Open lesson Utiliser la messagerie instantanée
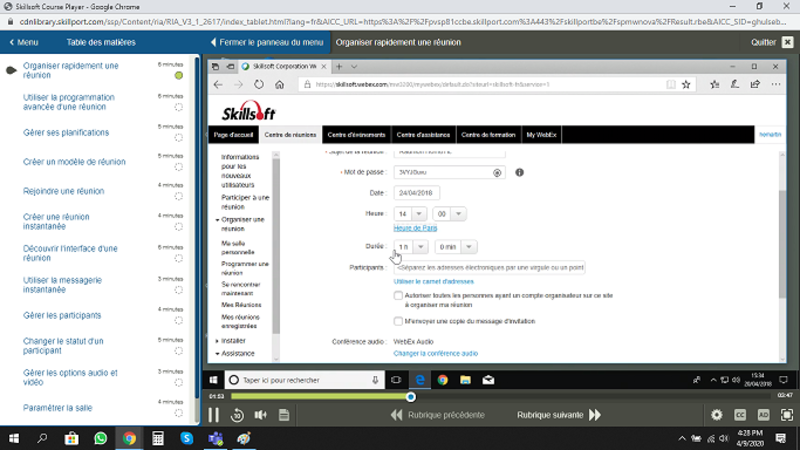800x450 pixels. tap(62, 285)
